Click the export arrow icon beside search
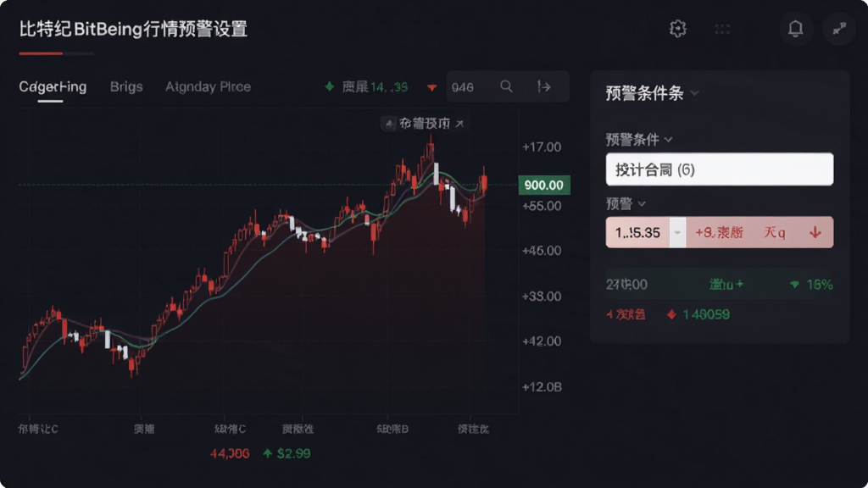Image resolution: width=868 pixels, height=488 pixels. tap(543, 86)
